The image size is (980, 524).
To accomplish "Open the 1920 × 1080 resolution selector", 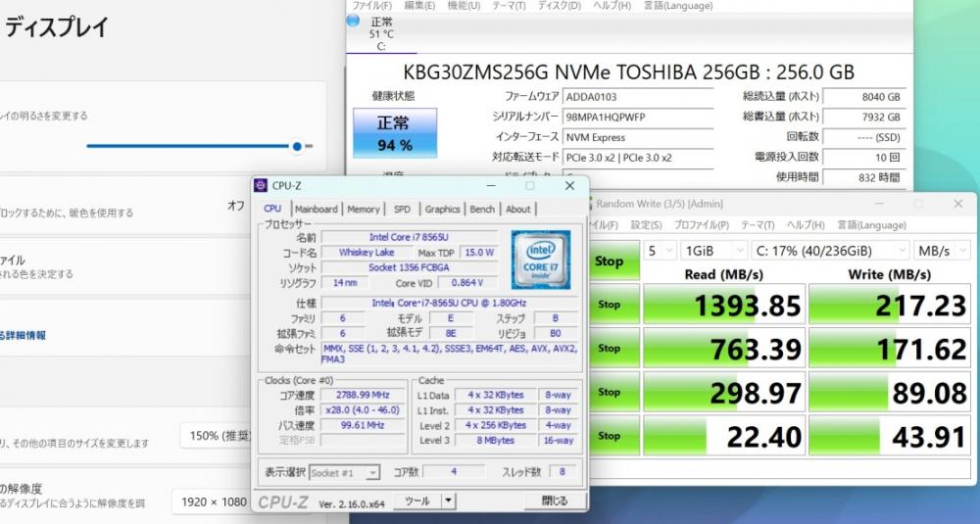I will tap(213, 501).
